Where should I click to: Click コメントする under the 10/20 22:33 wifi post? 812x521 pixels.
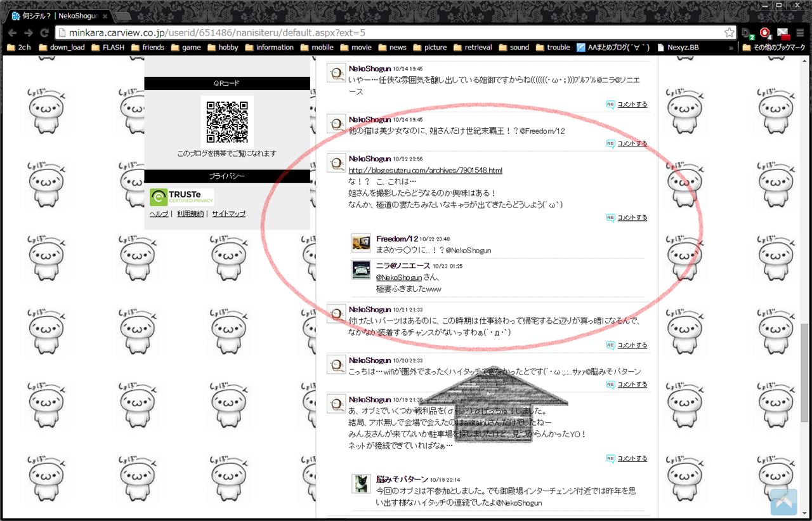(632, 385)
